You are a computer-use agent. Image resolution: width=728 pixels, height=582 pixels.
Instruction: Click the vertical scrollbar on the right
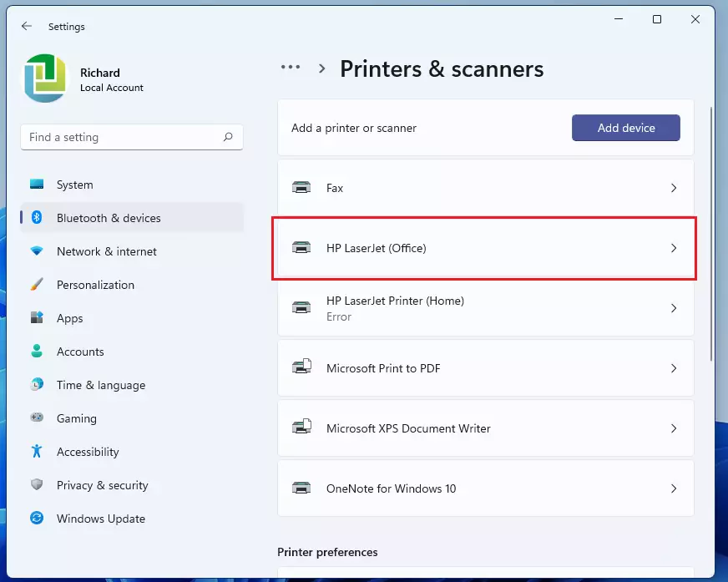[x=711, y=234]
